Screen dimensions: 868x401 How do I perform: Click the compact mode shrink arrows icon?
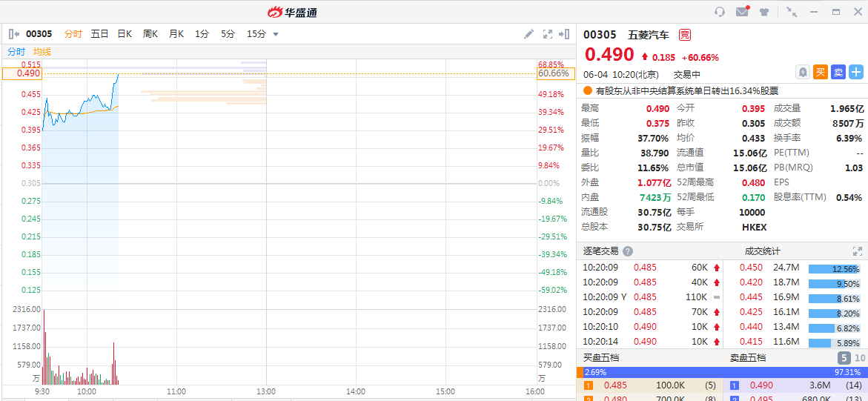(792, 12)
